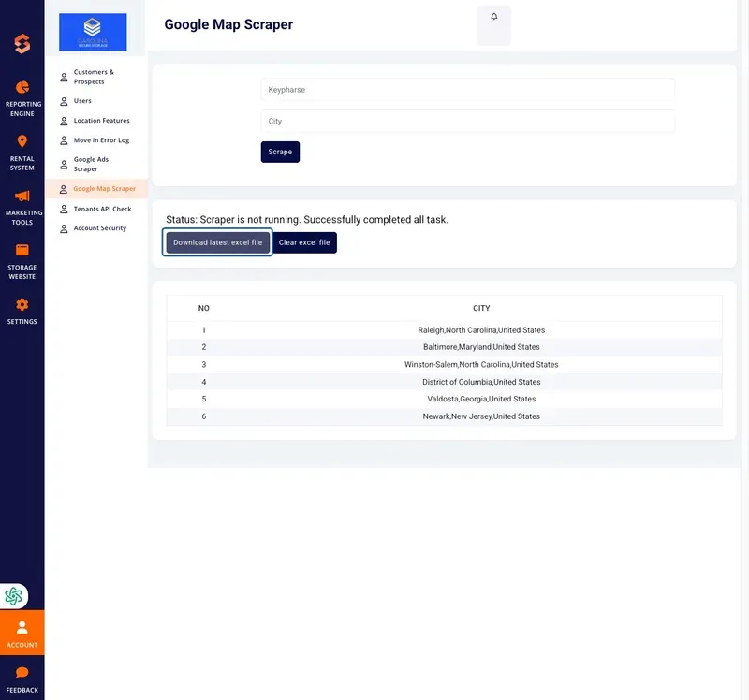The width and height of the screenshot is (749, 700).
Task: Select the Newark, New Jersey row
Action: click(x=444, y=416)
